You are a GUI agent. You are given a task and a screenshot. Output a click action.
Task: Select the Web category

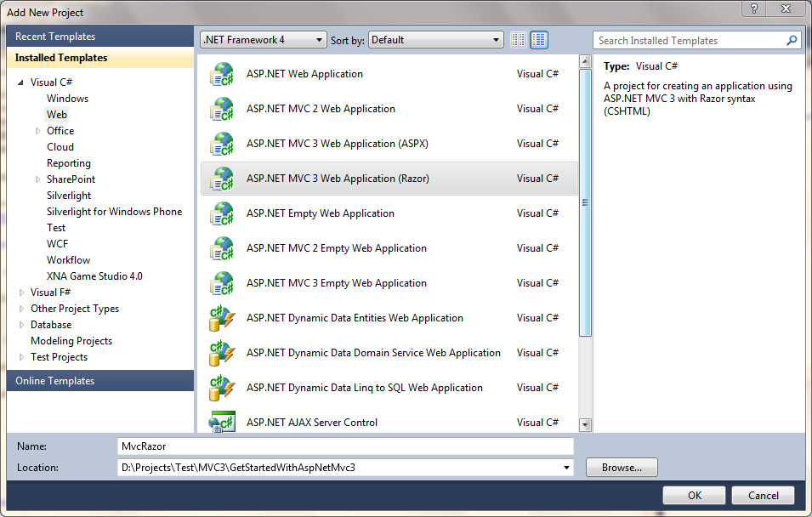coord(56,115)
